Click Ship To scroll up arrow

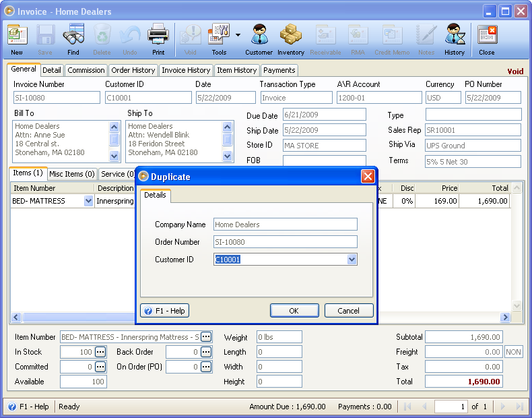coord(228,127)
